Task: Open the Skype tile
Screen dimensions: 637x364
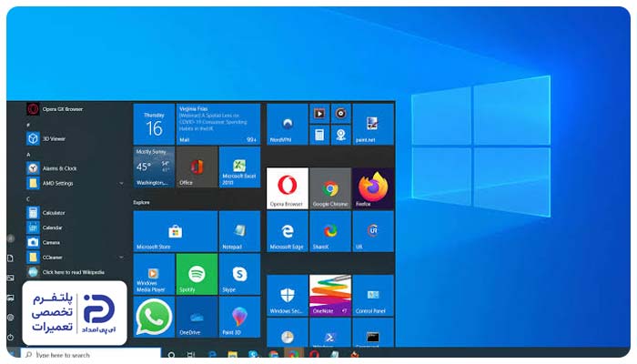Action: (239, 274)
